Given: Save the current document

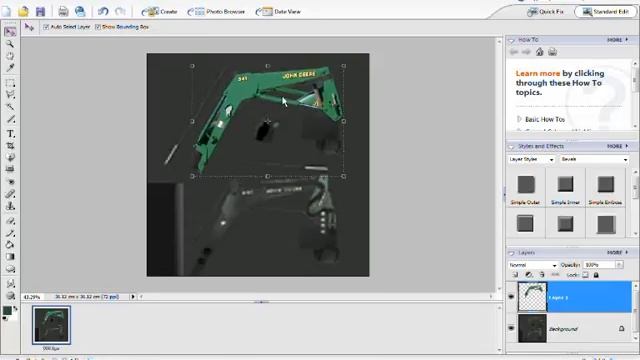Looking at the screenshot, I should 40,11.
